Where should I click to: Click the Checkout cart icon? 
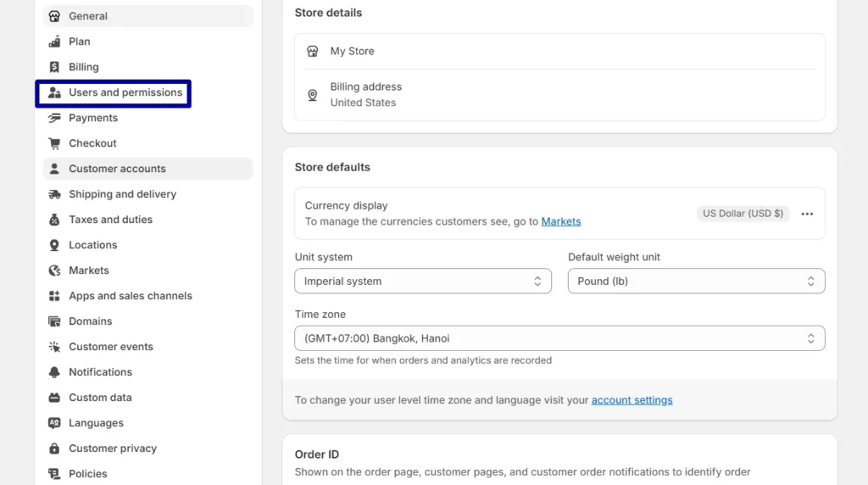(x=54, y=143)
